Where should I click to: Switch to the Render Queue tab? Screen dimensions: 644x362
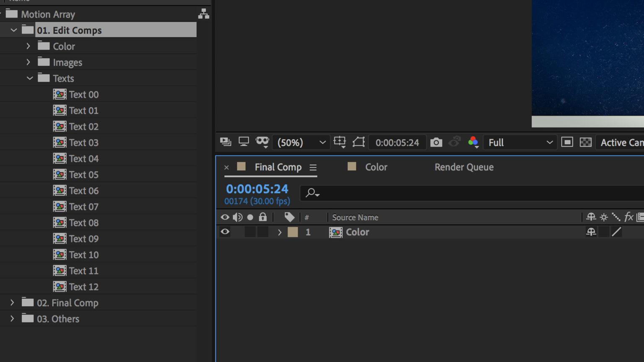click(464, 167)
